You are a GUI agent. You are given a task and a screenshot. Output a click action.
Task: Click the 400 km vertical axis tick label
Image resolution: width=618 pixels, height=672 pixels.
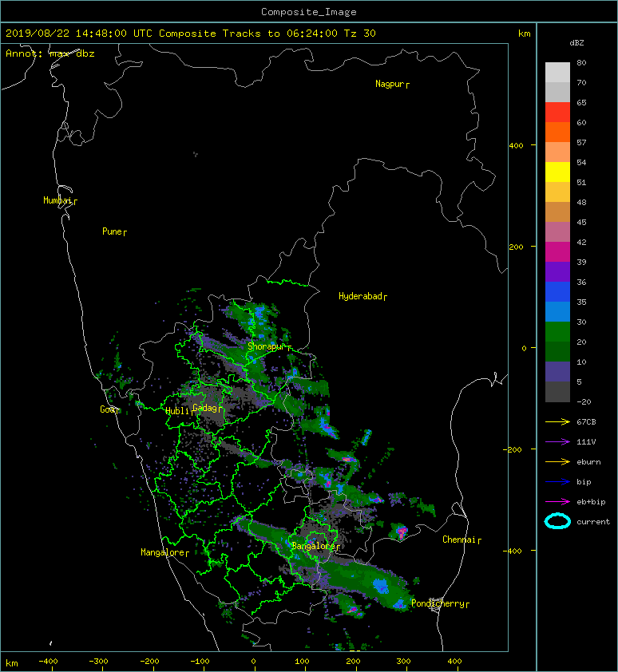click(x=517, y=146)
